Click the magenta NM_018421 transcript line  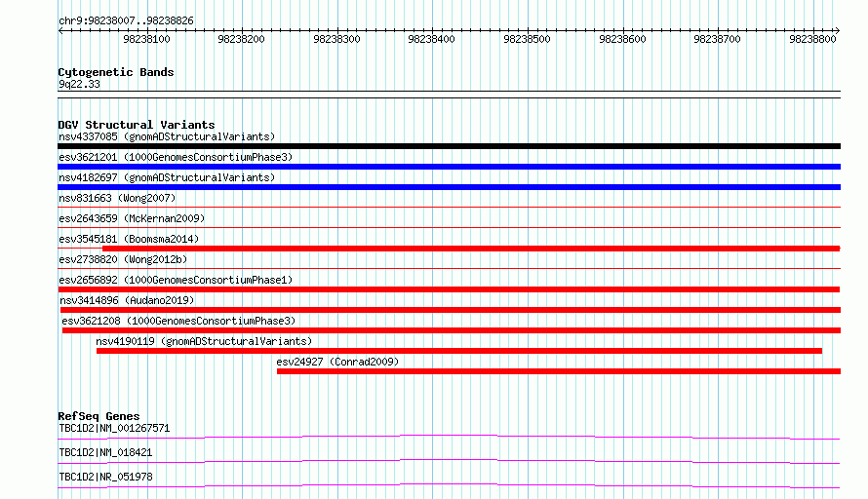449,461
